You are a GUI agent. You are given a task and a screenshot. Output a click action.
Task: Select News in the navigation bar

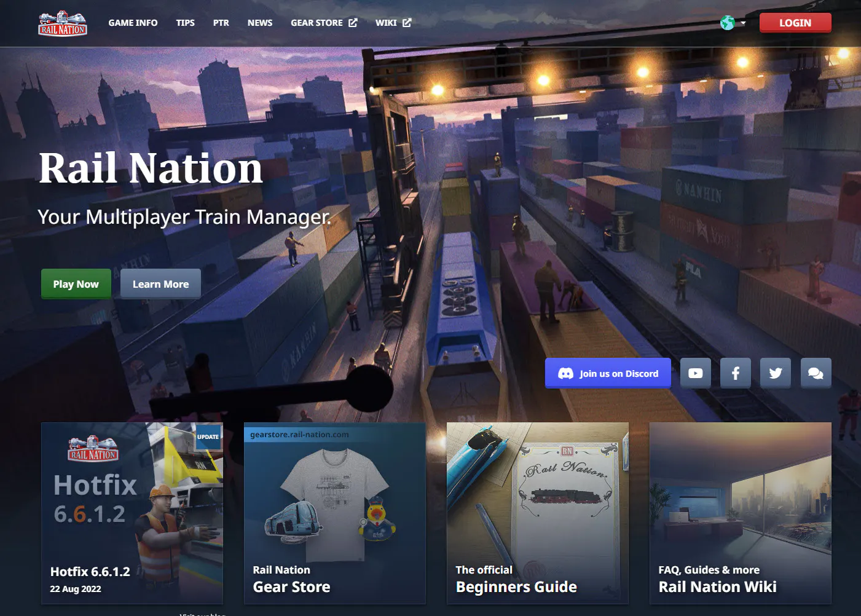click(260, 23)
